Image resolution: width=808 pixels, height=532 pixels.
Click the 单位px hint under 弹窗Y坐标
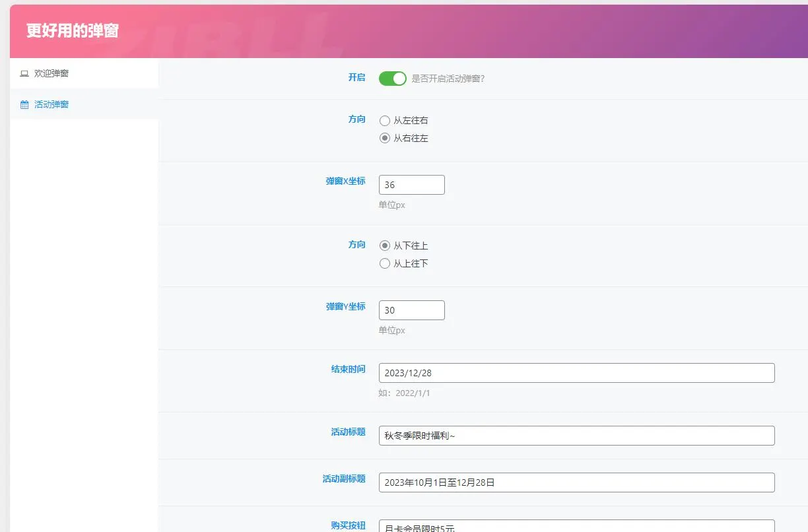coord(392,331)
